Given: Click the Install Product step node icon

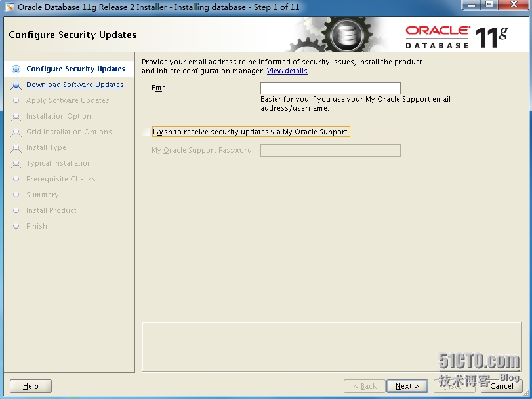Looking at the screenshot, I should pyautogui.click(x=16, y=210).
